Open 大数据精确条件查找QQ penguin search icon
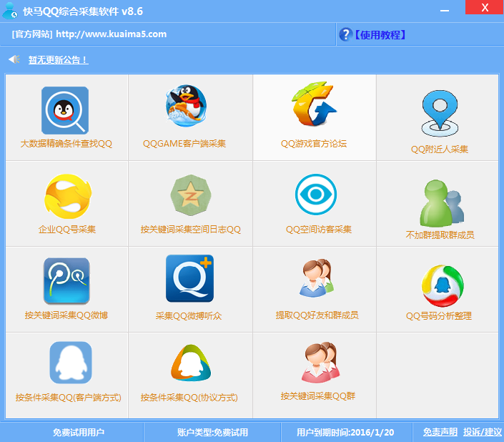The width and height of the screenshot is (504, 442). pyautogui.click(x=65, y=111)
